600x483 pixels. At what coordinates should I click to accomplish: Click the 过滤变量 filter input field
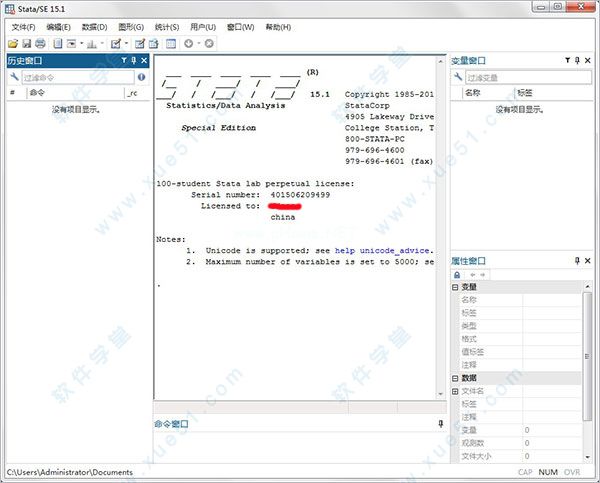pyautogui.click(x=528, y=77)
